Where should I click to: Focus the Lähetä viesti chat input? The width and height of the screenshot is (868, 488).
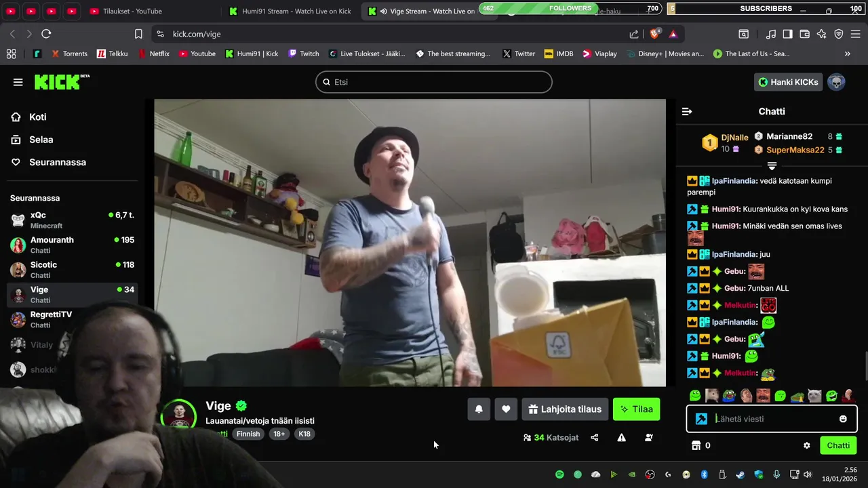(x=773, y=419)
